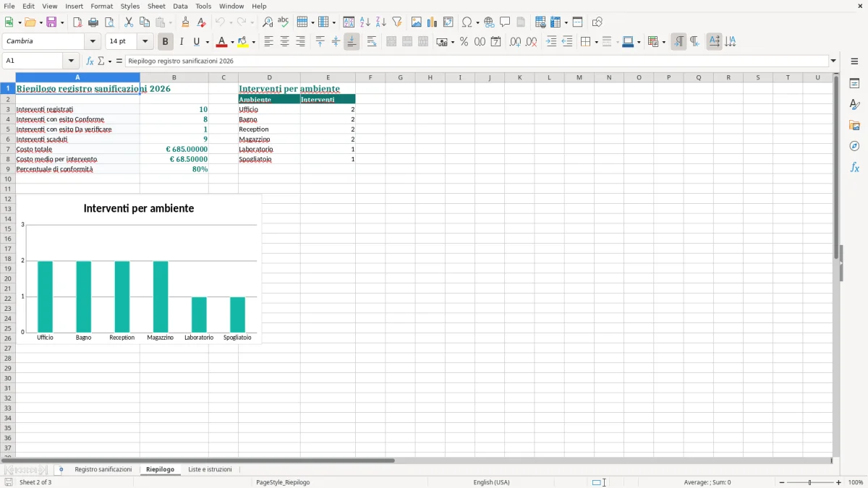
Task: Insert a comment
Action: pos(505,22)
